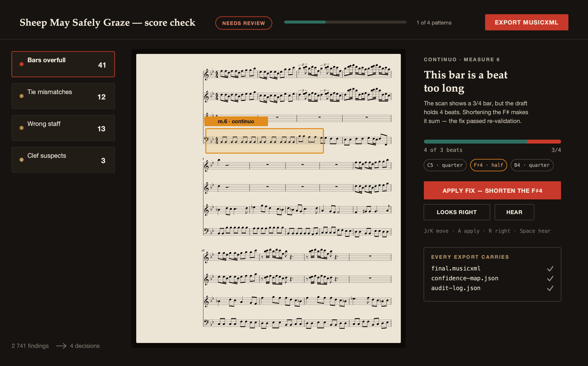Open the Wrong staff pattern
The height and width of the screenshot is (366, 588).
[63, 128]
